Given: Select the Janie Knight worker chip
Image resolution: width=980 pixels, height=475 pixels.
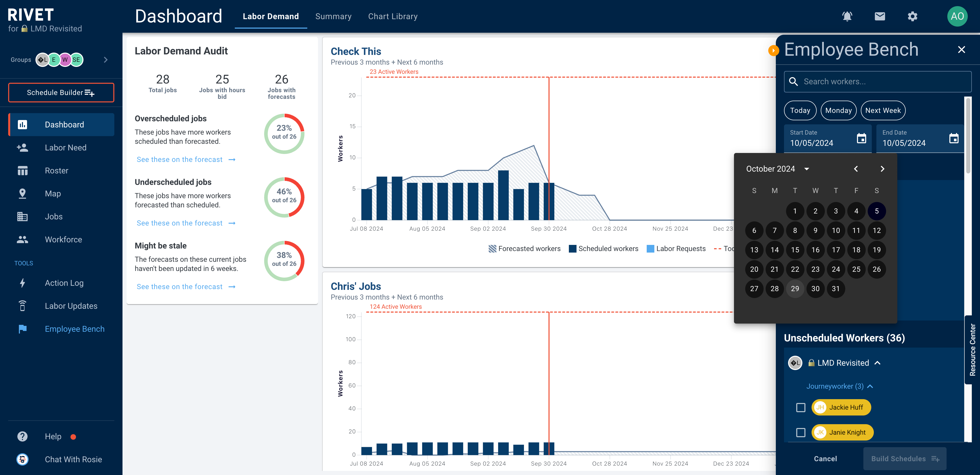Looking at the screenshot, I should [x=842, y=433].
